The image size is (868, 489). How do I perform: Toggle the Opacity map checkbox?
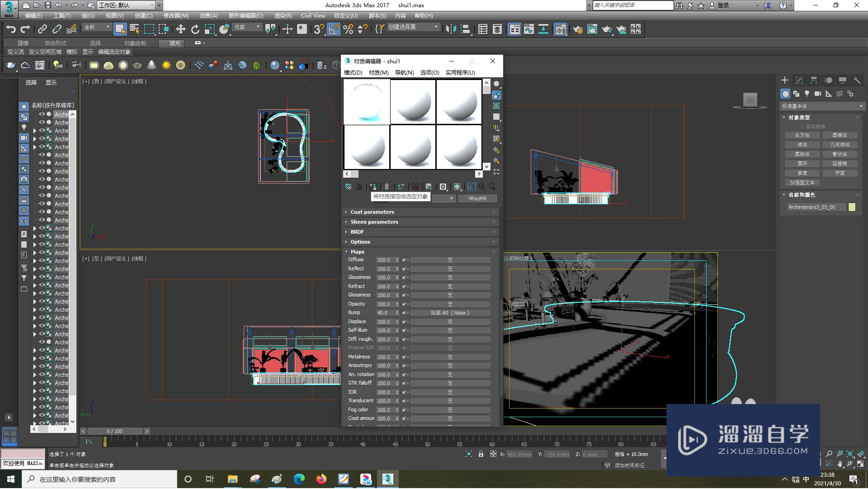[404, 304]
